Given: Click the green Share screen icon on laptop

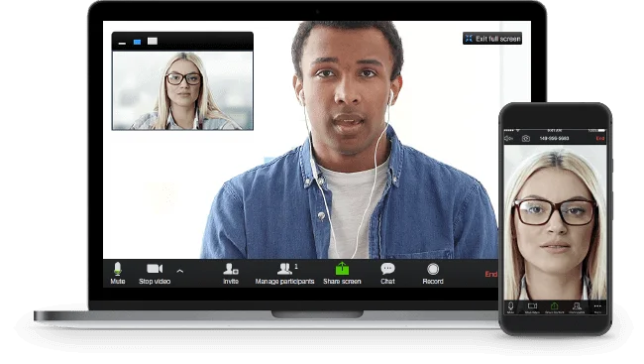Looking at the screenshot, I should (x=342, y=269).
